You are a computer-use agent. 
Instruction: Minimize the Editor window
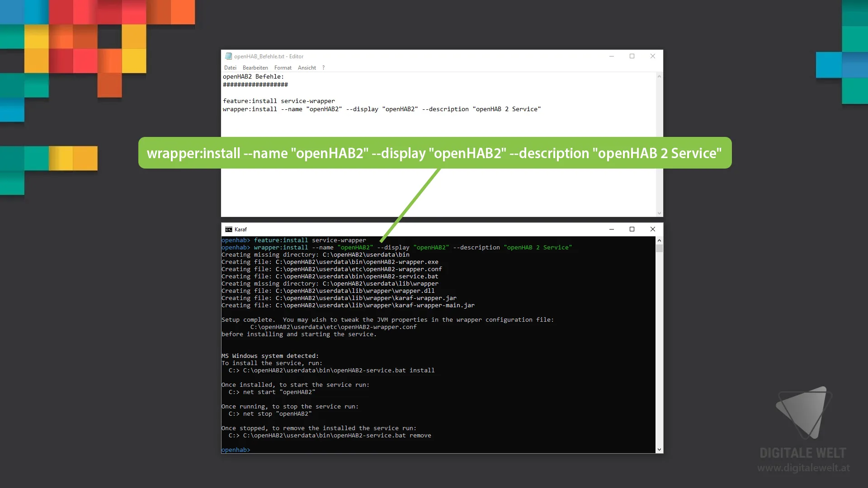[x=612, y=56]
